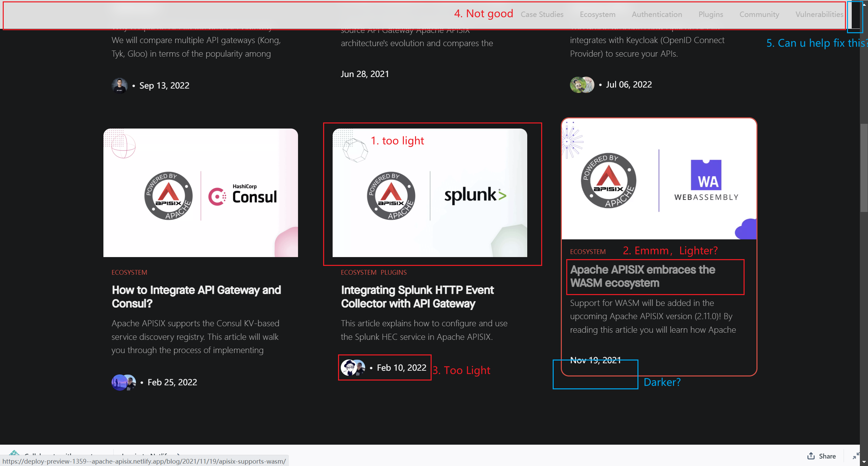Click author avatars beside Feb 10, 2022
The image size is (868, 466).
point(353,368)
